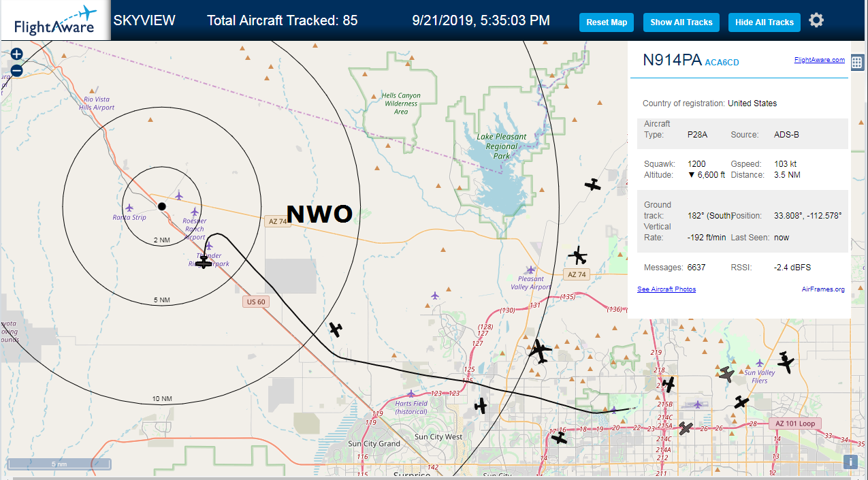Screen dimensions: 868x480
Task: Click the SKYVIEW header title
Action: tap(144, 20)
